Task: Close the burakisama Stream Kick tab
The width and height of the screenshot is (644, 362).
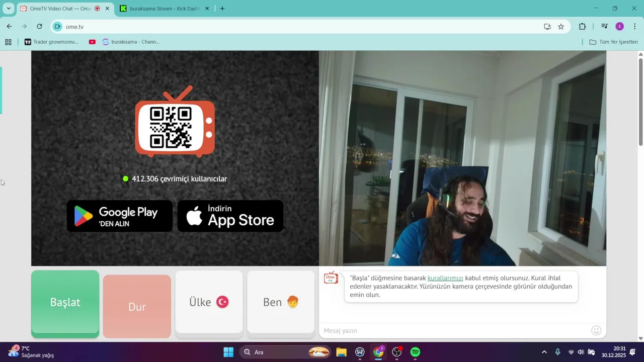Action: pos(207,9)
